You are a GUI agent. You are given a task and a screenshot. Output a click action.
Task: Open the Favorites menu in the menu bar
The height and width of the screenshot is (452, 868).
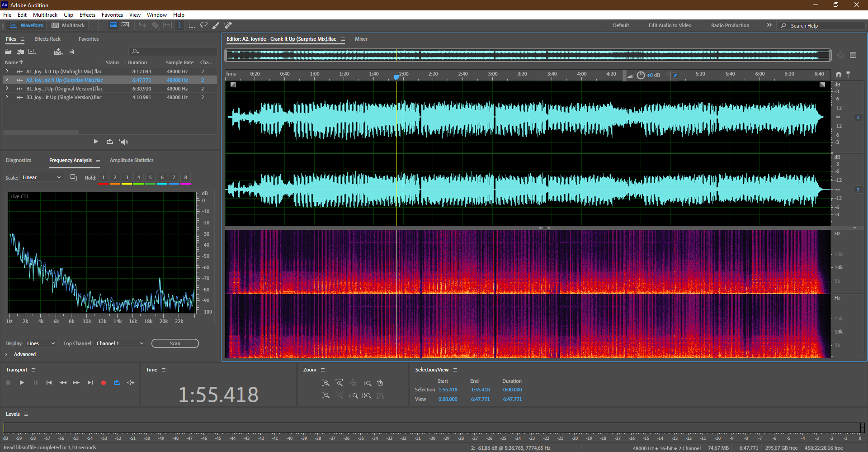(112, 15)
